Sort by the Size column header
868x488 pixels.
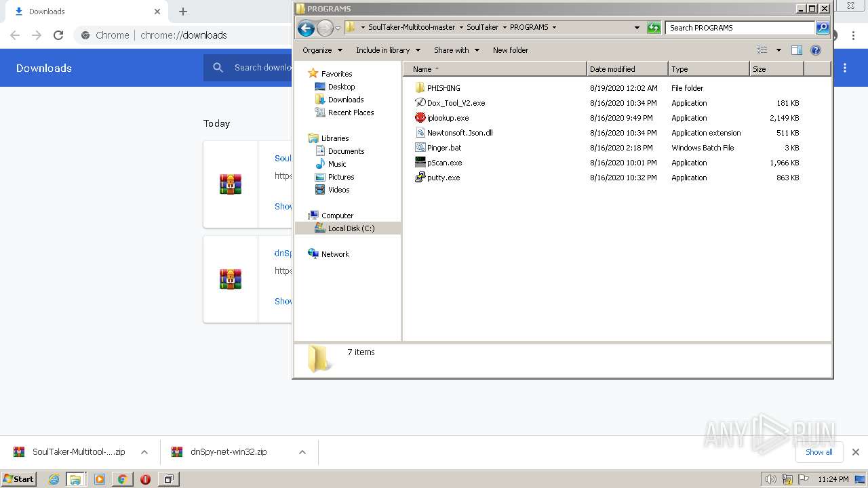tap(776, 69)
